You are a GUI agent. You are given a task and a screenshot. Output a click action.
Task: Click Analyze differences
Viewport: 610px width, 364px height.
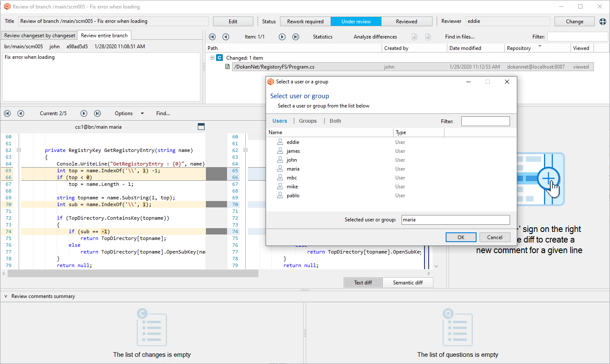click(375, 37)
